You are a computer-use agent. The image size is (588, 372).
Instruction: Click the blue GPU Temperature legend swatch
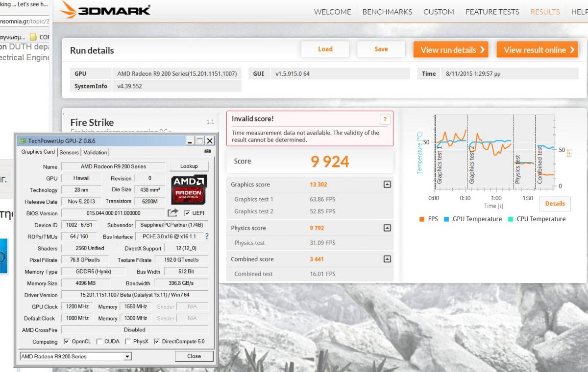447,219
